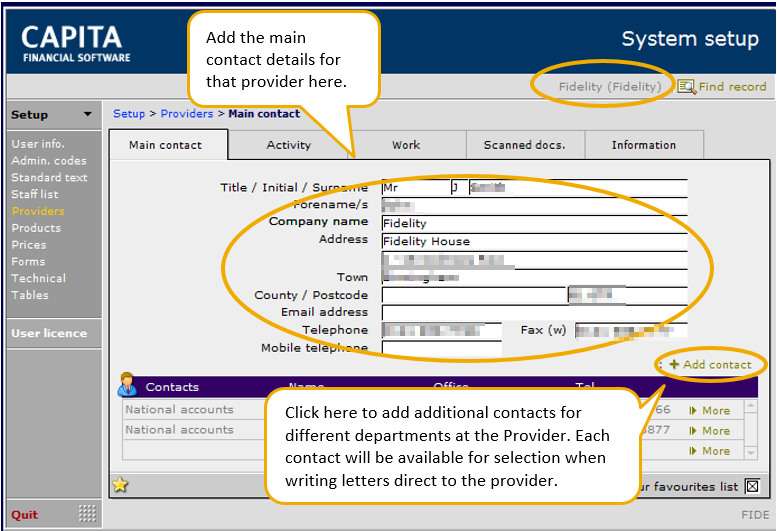Click the favourites list close box icon

(752, 486)
